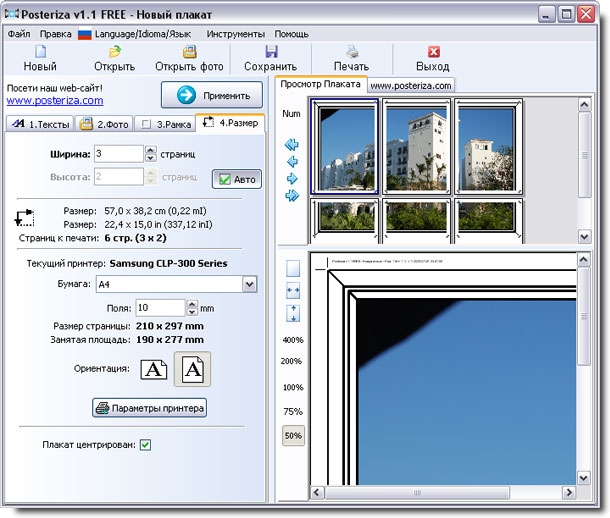
Task: Set preview zoom to 75%
Action: pos(293,411)
